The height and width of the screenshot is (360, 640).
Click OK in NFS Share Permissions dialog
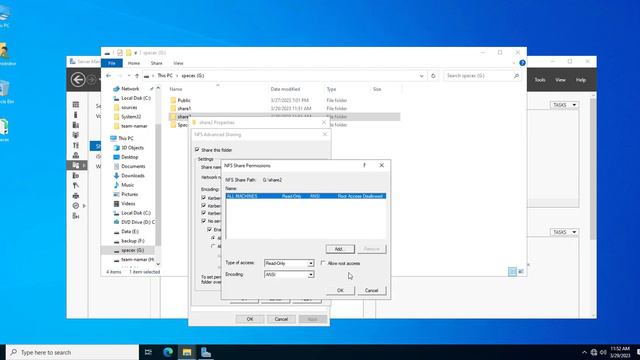click(340, 290)
